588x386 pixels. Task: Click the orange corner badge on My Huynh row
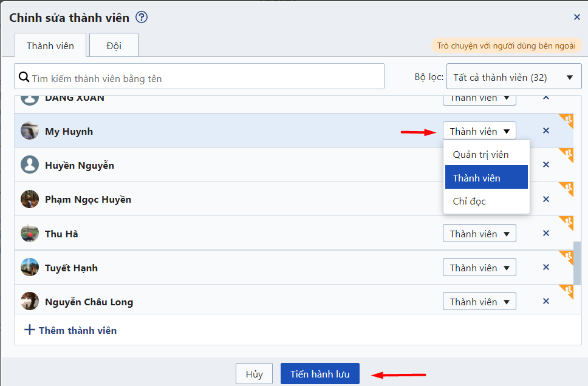pyautogui.click(x=568, y=120)
